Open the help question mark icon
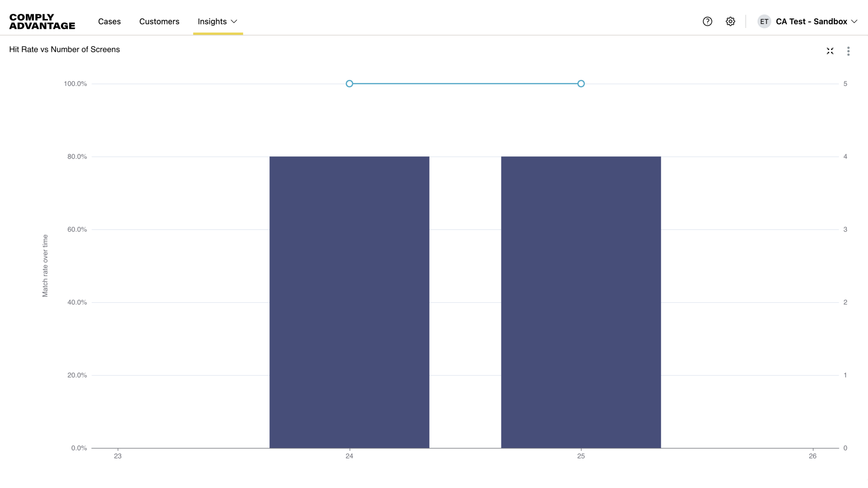 708,21
